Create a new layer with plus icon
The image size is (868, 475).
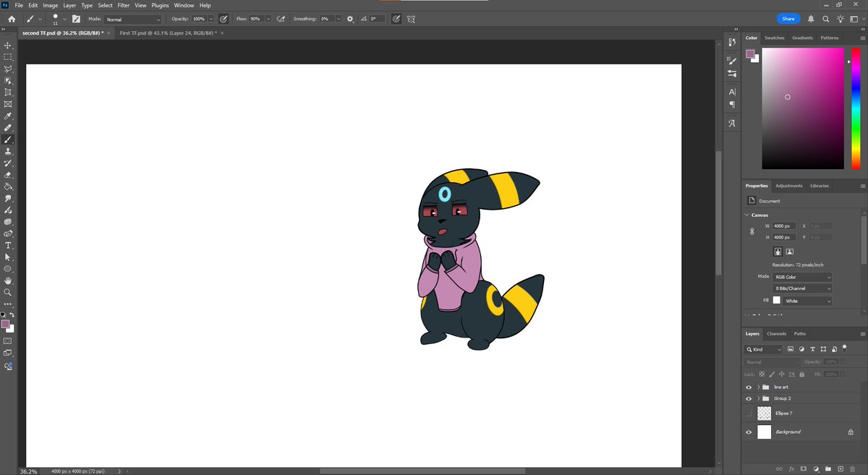click(841, 468)
